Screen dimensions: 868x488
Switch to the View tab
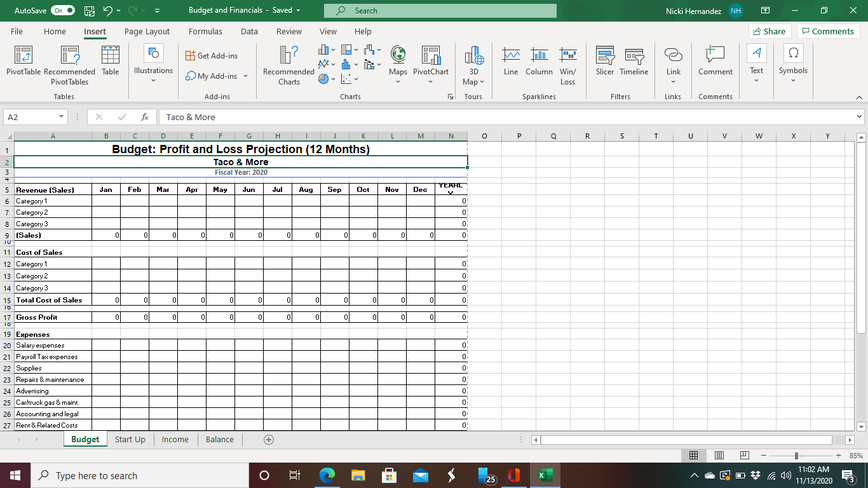click(x=328, y=31)
